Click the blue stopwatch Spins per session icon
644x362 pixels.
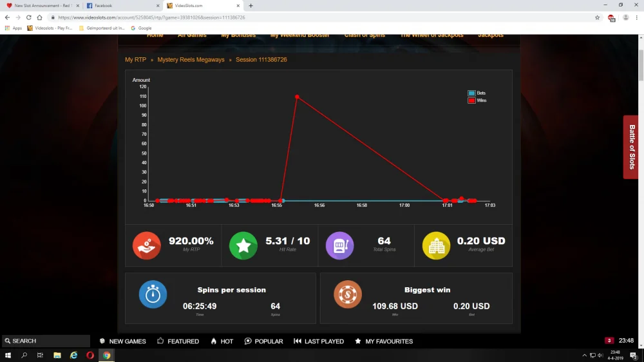153,294
